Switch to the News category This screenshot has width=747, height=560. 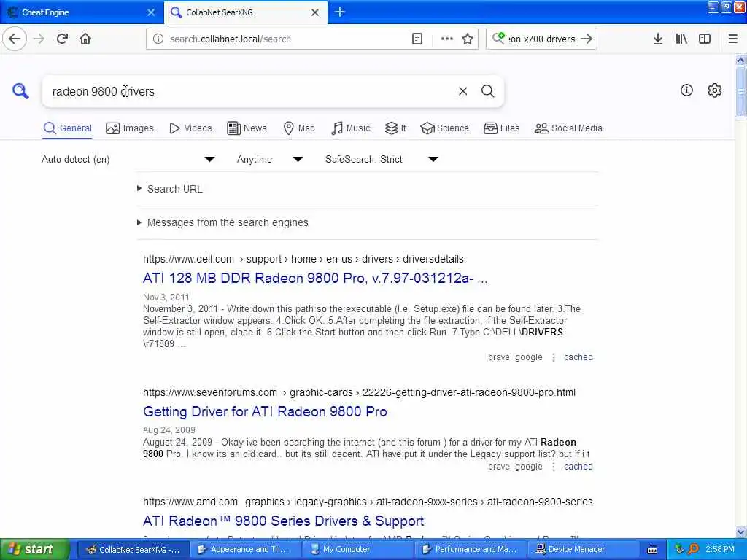pyautogui.click(x=247, y=128)
